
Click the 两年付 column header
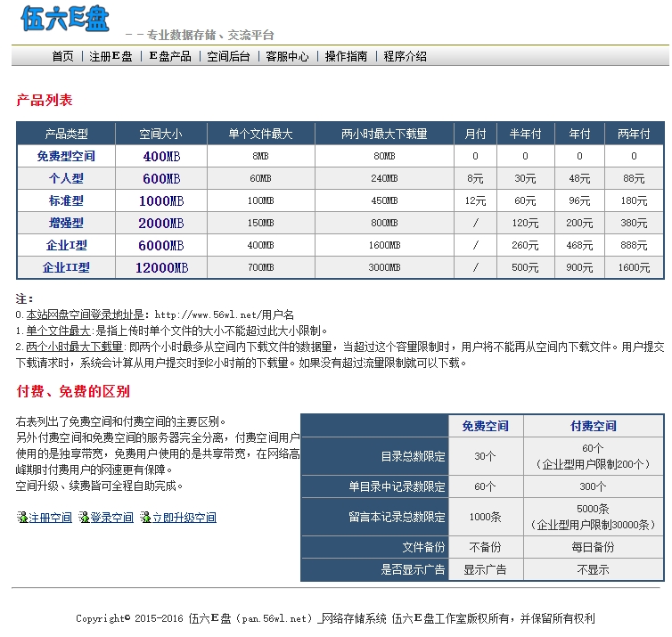(634, 135)
